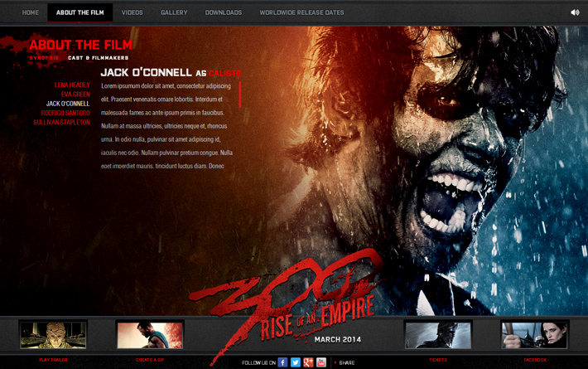This screenshot has width=588, height=369.
Task: Click the Tickets link
Action: point(438,360)
